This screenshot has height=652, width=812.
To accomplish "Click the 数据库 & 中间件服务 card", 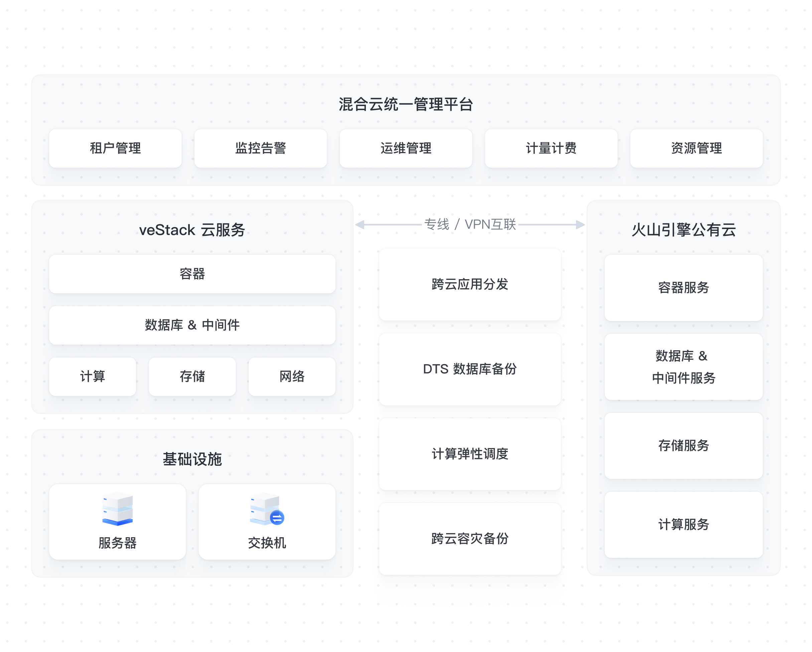I will 684,367.
